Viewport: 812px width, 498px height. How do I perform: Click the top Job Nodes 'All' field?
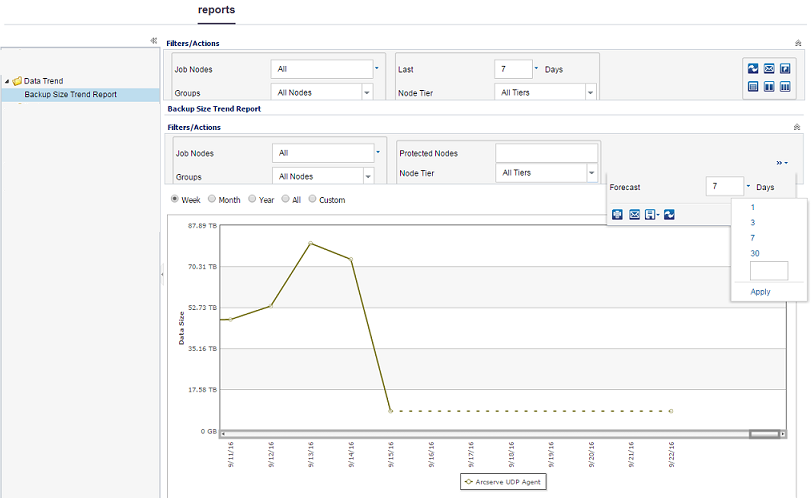(322, 69)
